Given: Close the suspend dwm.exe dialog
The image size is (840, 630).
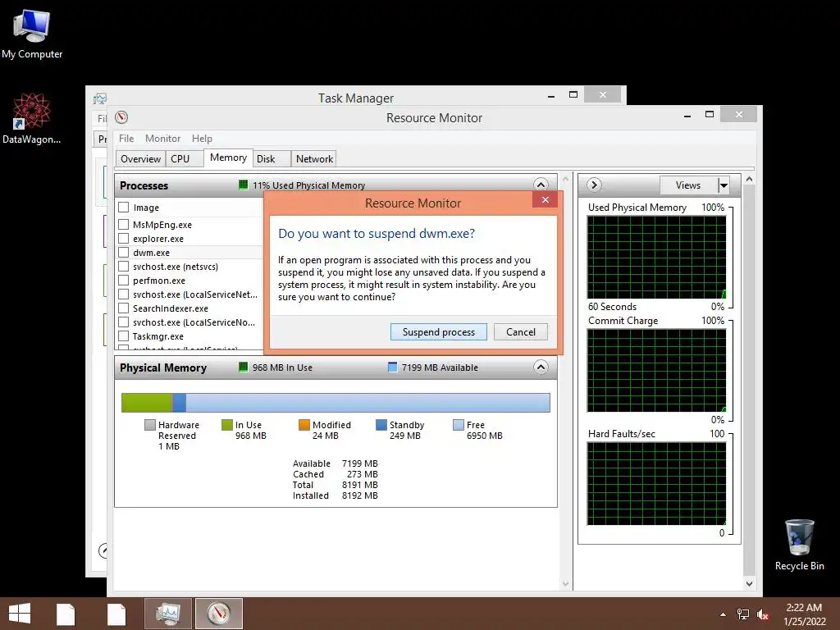Looking at the screenshot, I should 545,200.
